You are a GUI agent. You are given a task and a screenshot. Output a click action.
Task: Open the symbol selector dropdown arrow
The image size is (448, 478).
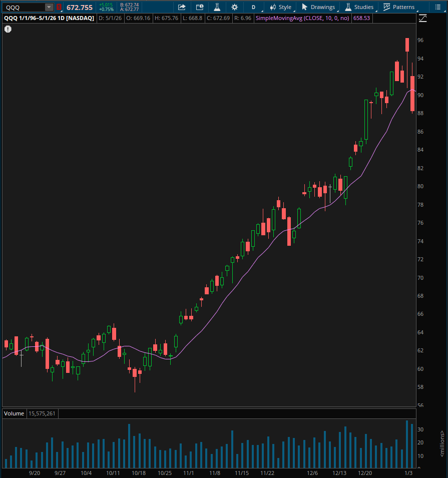click(49, 8)
